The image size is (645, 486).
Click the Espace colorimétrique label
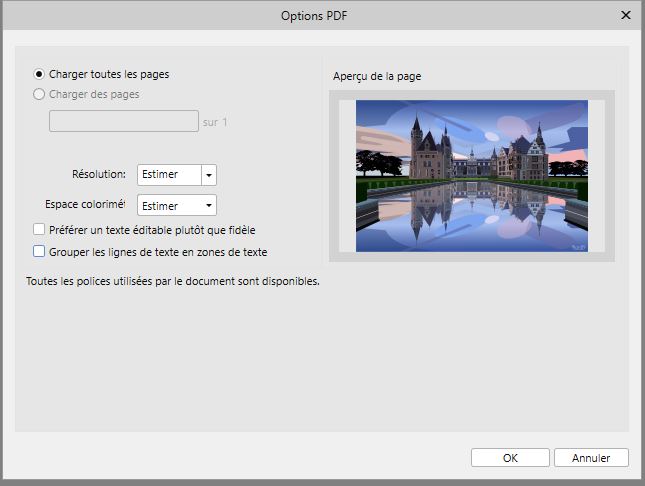click(85, 204)
